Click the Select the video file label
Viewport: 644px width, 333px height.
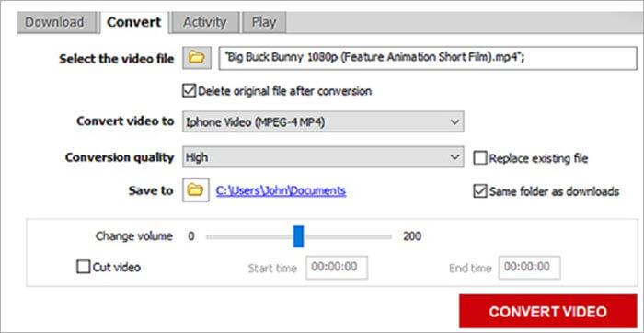pos(116,59)
